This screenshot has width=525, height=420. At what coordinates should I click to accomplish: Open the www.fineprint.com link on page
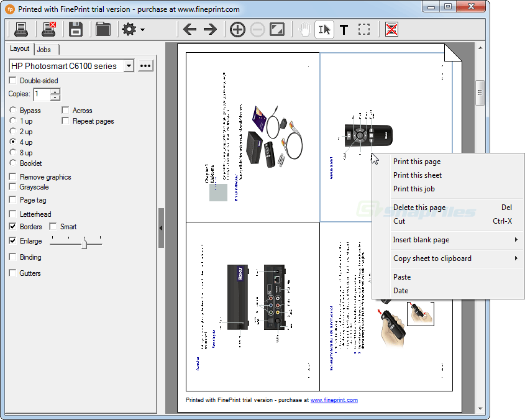click(334, 400)
